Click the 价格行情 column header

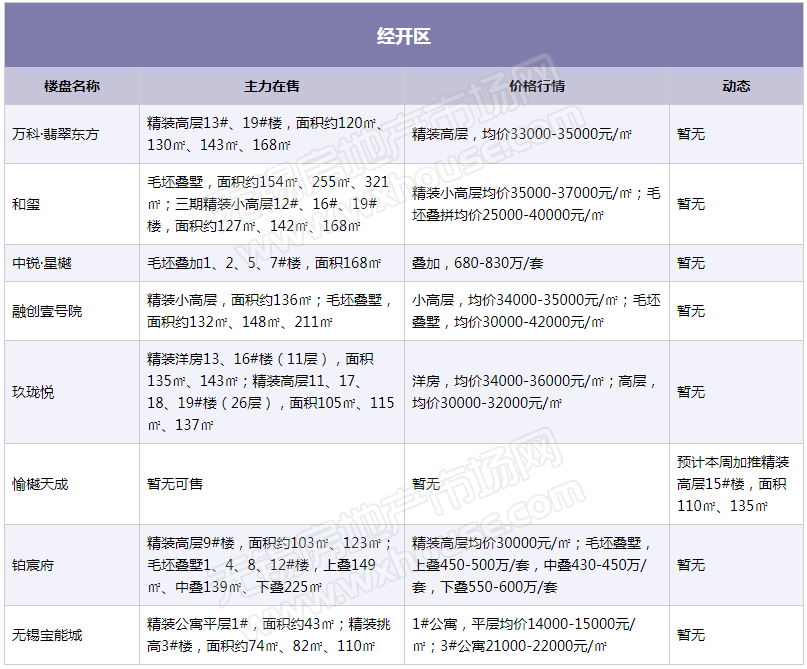pos(536,86)
